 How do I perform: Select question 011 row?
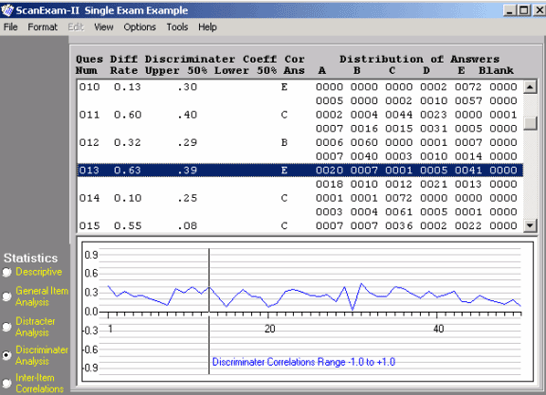(x=299, y=115)
